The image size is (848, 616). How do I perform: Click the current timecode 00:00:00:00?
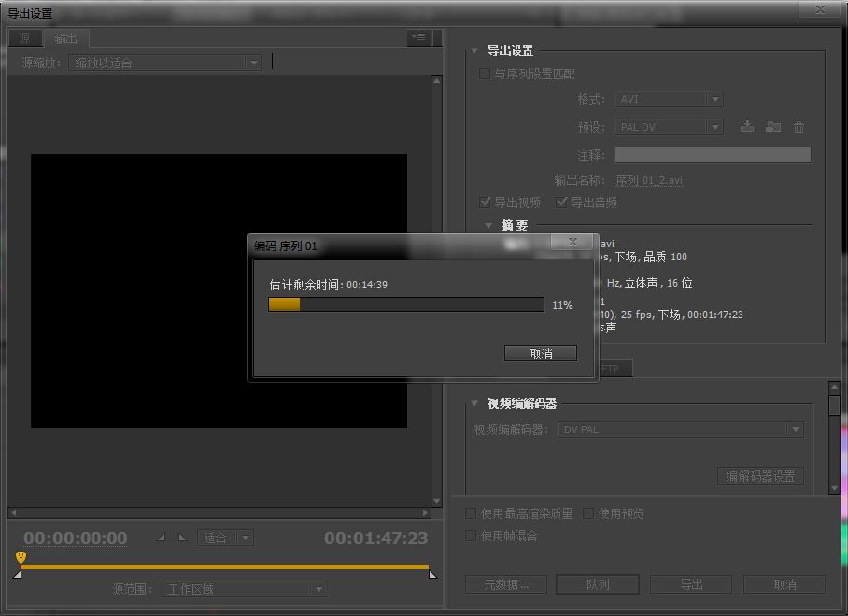75,539
